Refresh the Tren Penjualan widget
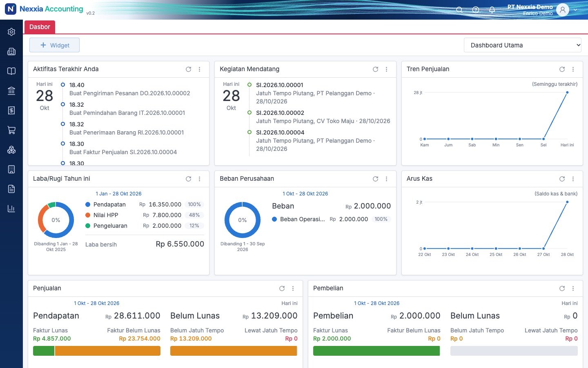Image resolution: width=588 pixels, height=368 pixels. click(x=562, y=70)
